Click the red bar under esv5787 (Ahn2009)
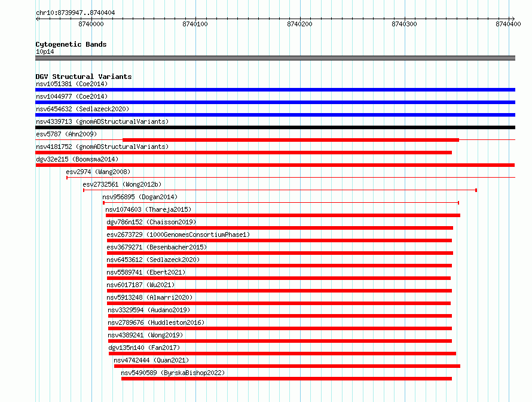Viewport: 532px width, 402px height. tap(291, 140)
